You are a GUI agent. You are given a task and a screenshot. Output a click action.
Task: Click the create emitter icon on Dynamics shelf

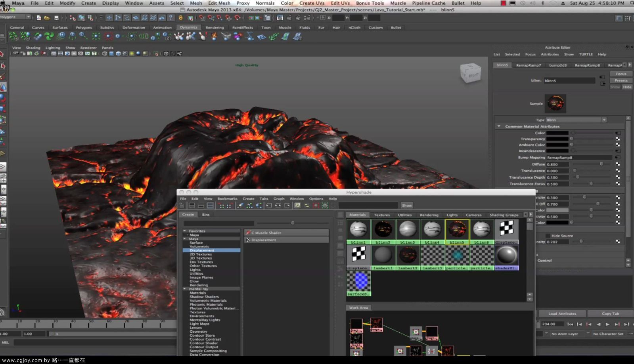(x=13, y=36)
